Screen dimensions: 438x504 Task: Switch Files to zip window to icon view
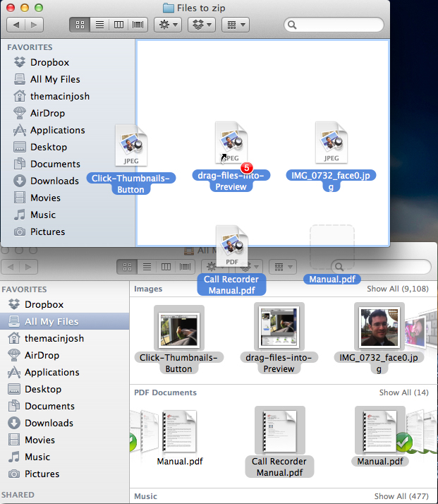(x=80, y=25)
